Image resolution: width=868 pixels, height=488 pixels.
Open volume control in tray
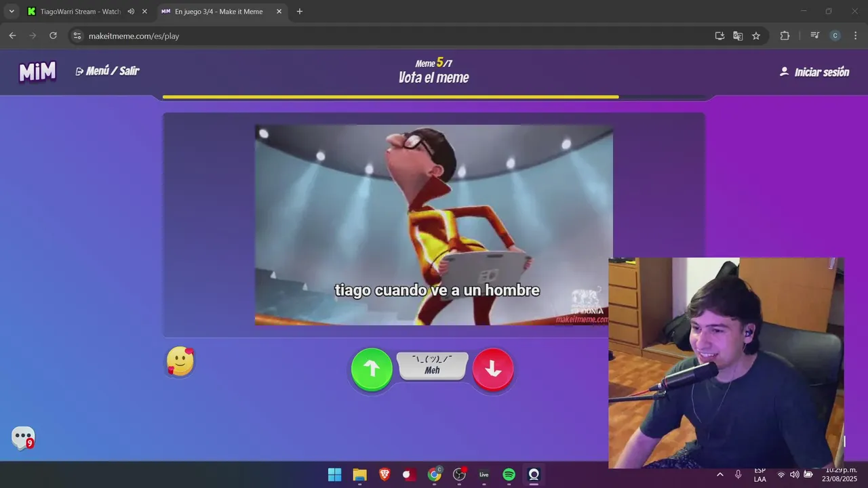coord(795,474)
